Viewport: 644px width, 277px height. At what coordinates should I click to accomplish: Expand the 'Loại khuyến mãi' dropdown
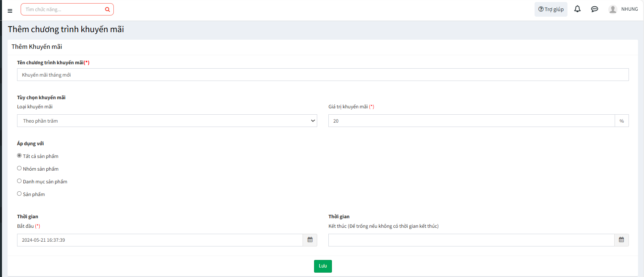167,121
